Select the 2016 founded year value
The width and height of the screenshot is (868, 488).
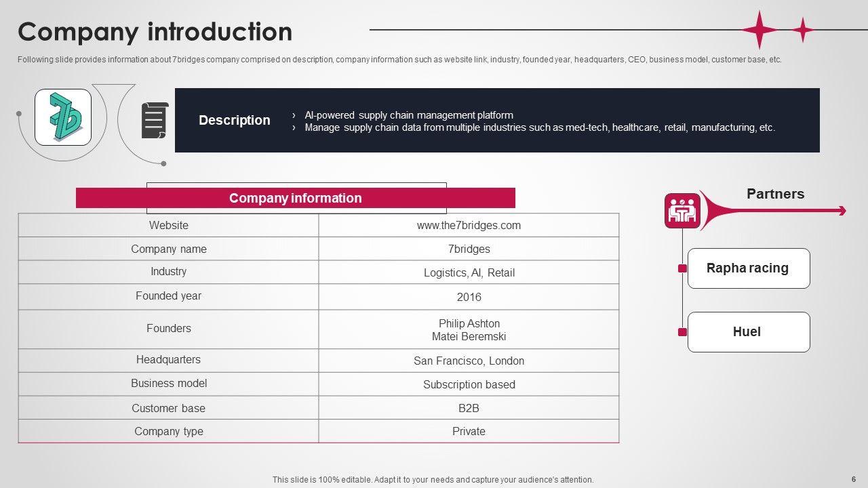coord(469,297)
